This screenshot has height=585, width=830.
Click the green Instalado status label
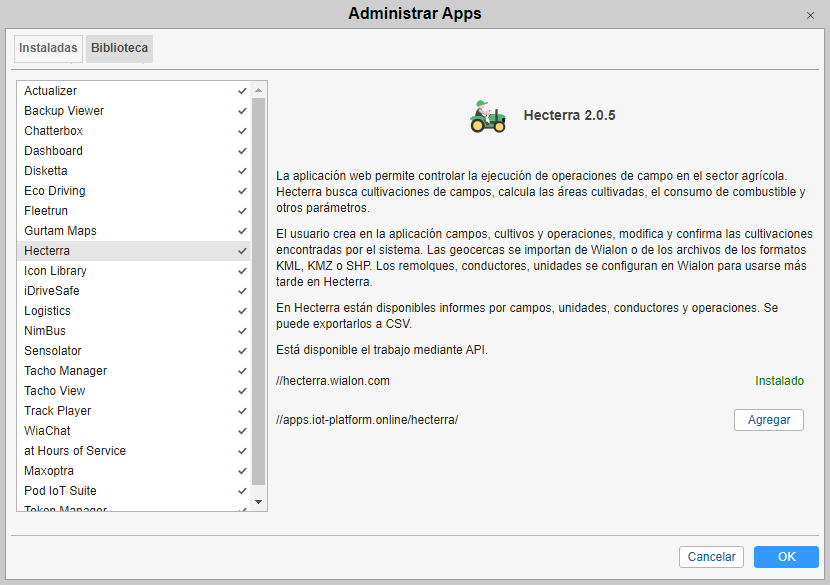point(779,381)
